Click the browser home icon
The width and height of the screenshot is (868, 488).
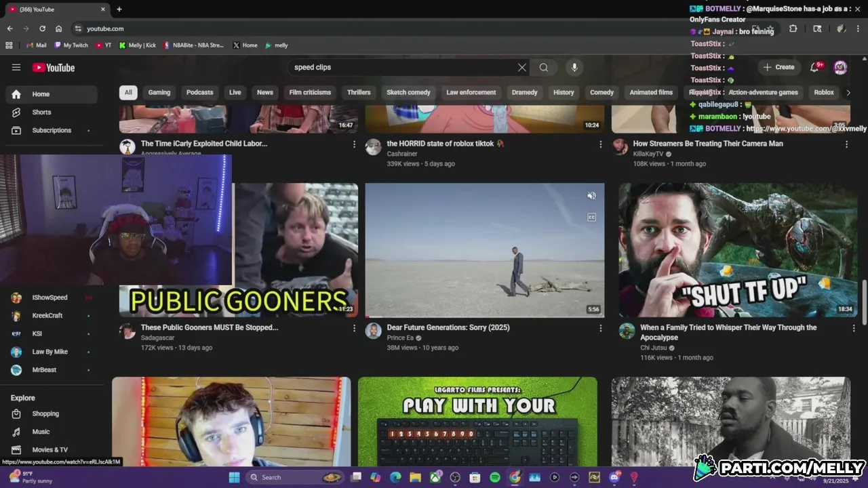[59, 28]
